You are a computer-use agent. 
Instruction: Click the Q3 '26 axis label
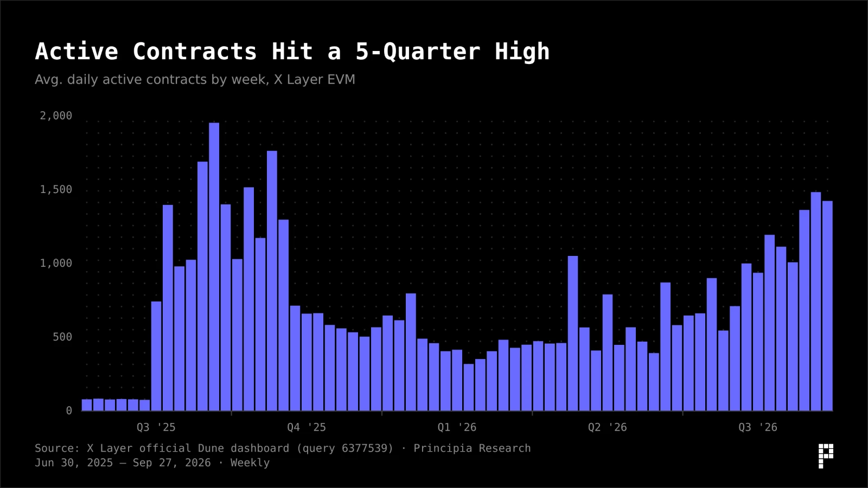click(x=758, y=427)
